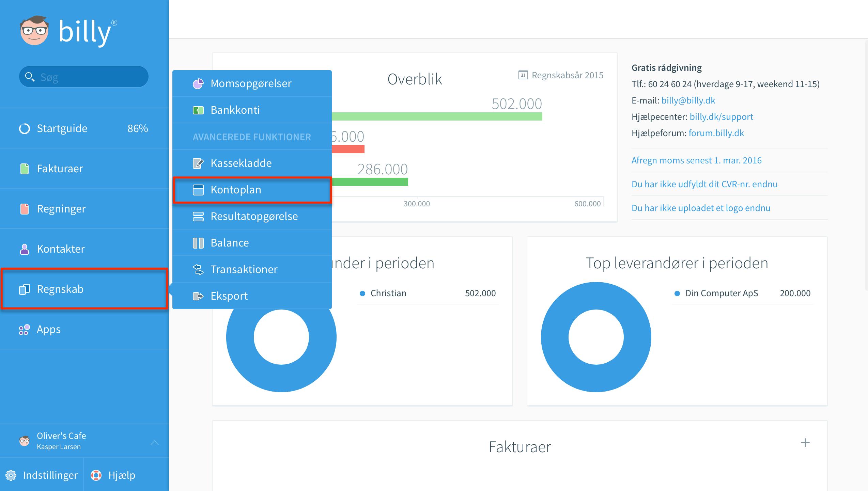The width and height of the screenshot is (868, 491).
Task: Open Apps in the sidebar
Action: pos(84,329)
